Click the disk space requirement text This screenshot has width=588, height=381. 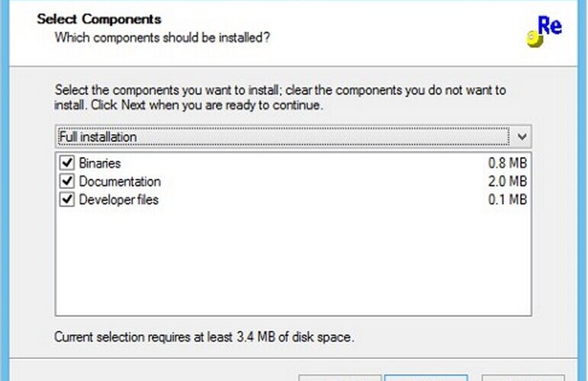click(x=204, y=337)
